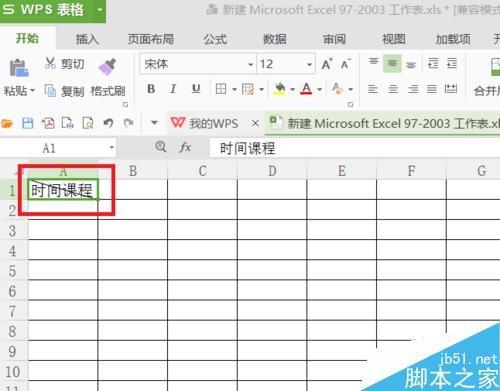Toggle Underline formatting

point(196,89)
